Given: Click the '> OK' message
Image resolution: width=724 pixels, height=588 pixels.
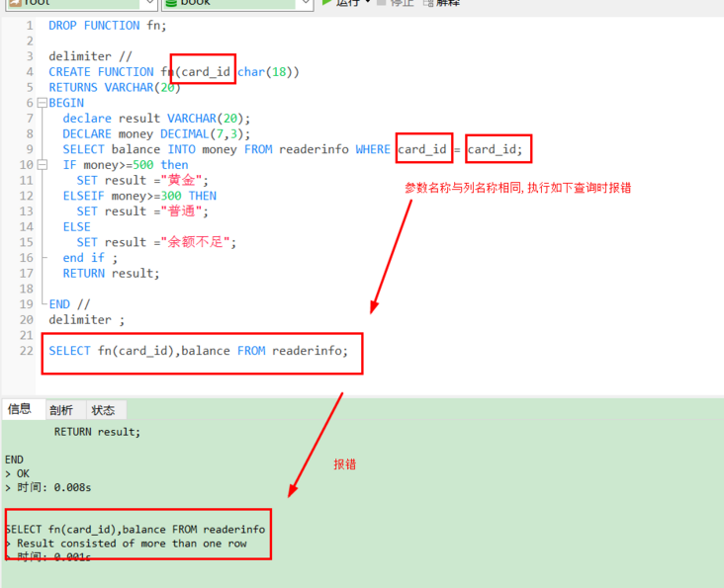Looking at the screenshot, I should click(17, 473).
